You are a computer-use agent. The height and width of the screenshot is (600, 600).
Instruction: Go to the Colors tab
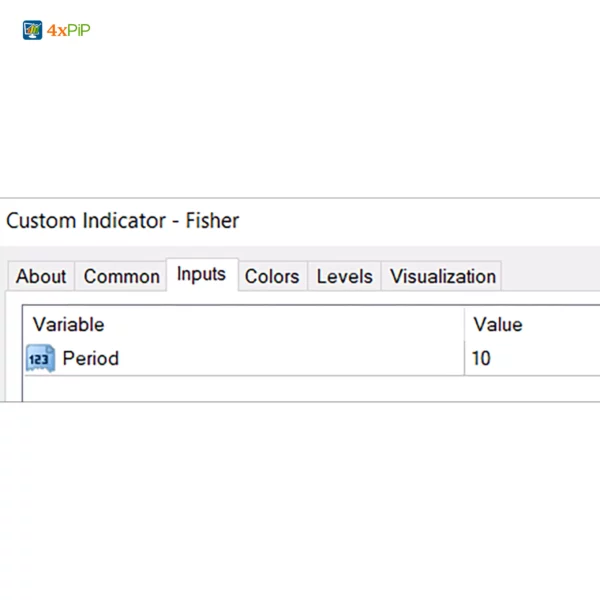coord(272,277)
